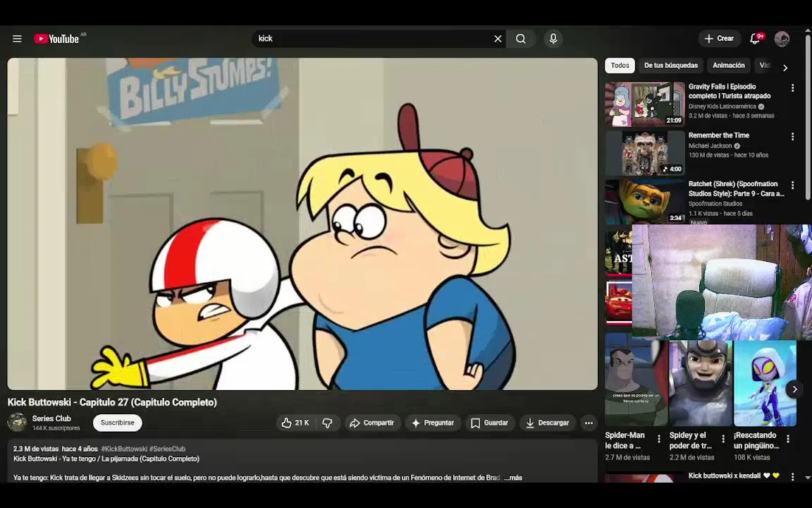Screen dimensions: 812x508
Task: Open the ¡Rescatando un pingüino short
Action: (765, 382)
